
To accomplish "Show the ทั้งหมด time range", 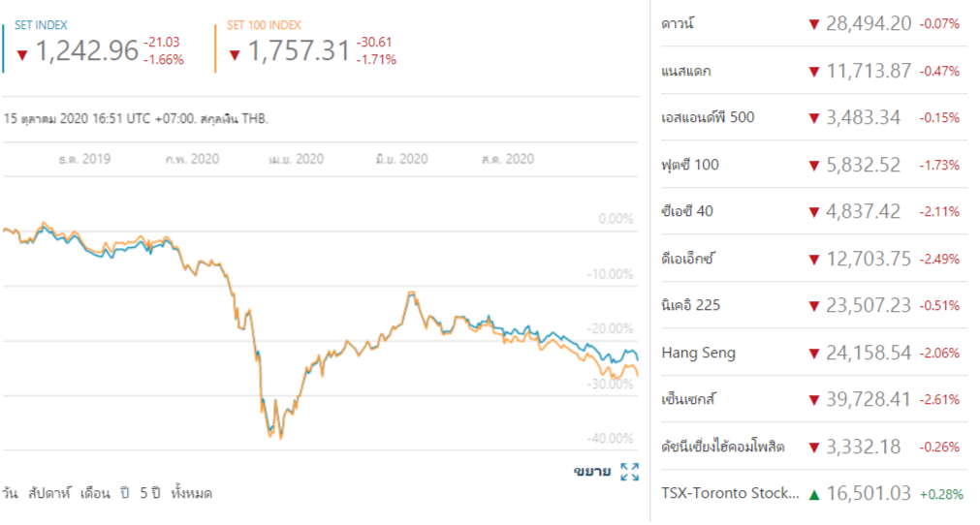I will point(191,493).
